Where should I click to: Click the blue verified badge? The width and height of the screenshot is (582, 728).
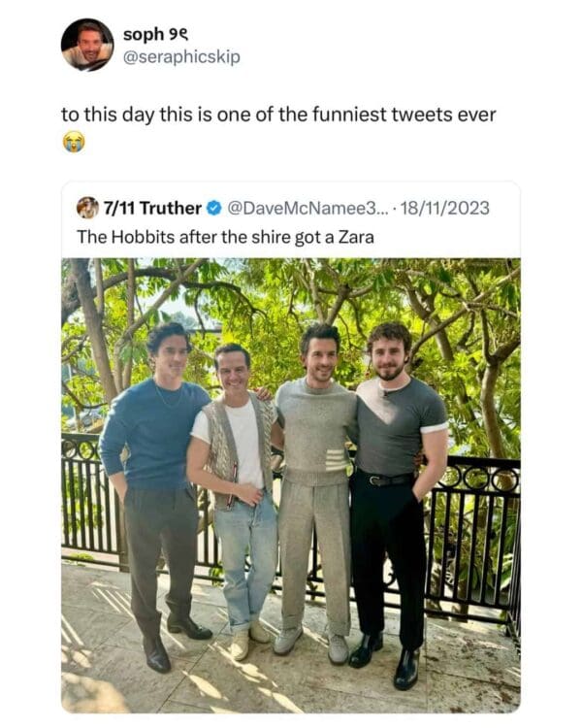[215, 208]
